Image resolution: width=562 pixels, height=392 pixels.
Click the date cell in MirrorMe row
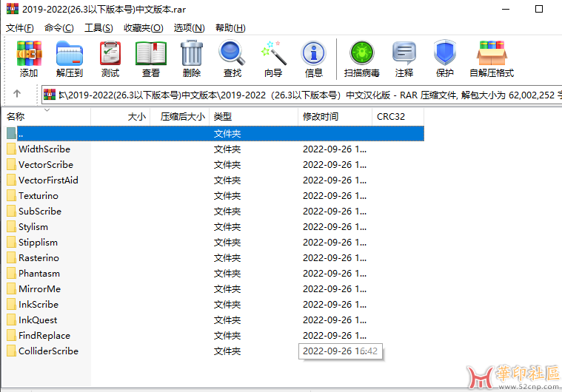click(335, 288)
